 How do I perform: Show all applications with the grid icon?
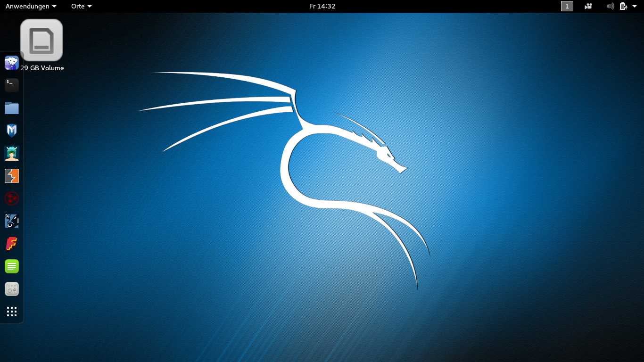tap(12, 312)
